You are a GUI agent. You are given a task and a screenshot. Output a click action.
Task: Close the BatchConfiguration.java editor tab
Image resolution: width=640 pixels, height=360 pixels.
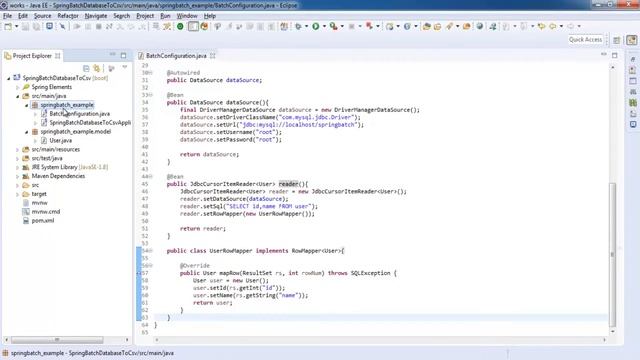[x=213, y=56]
